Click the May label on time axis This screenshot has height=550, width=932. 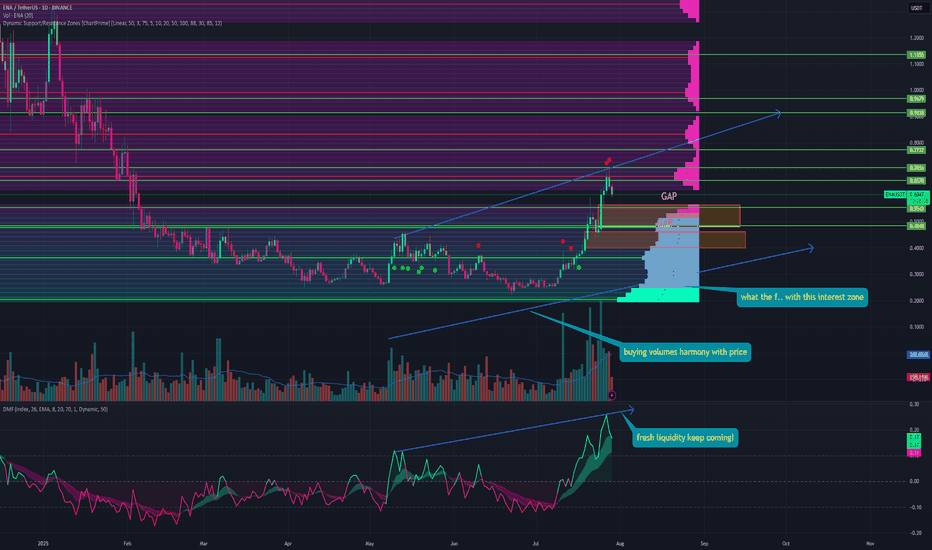tap(370, 543)
